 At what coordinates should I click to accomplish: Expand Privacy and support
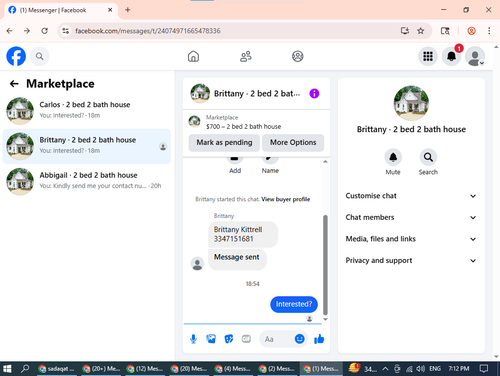(411, 261)
